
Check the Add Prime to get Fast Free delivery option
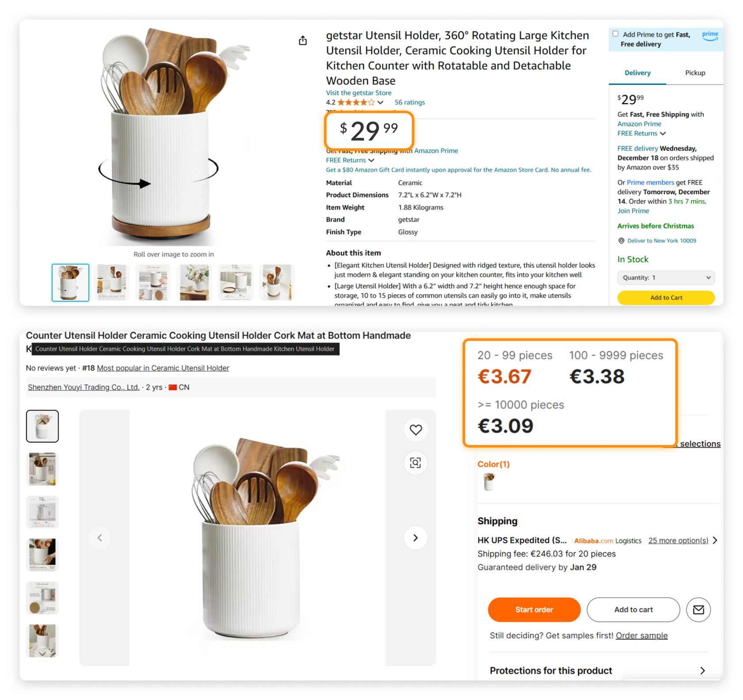click(615, 33)
